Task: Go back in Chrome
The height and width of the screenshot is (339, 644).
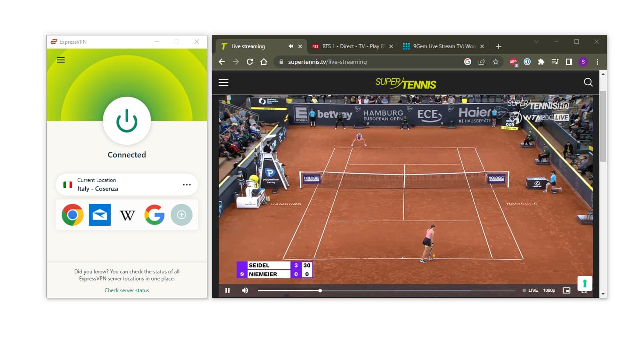Action: (222, 62)
